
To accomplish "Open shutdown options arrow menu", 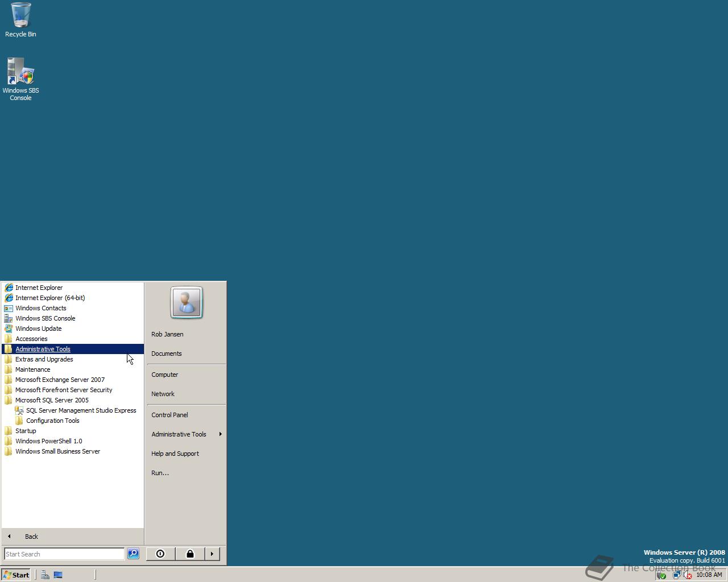I will pos(212,554).
